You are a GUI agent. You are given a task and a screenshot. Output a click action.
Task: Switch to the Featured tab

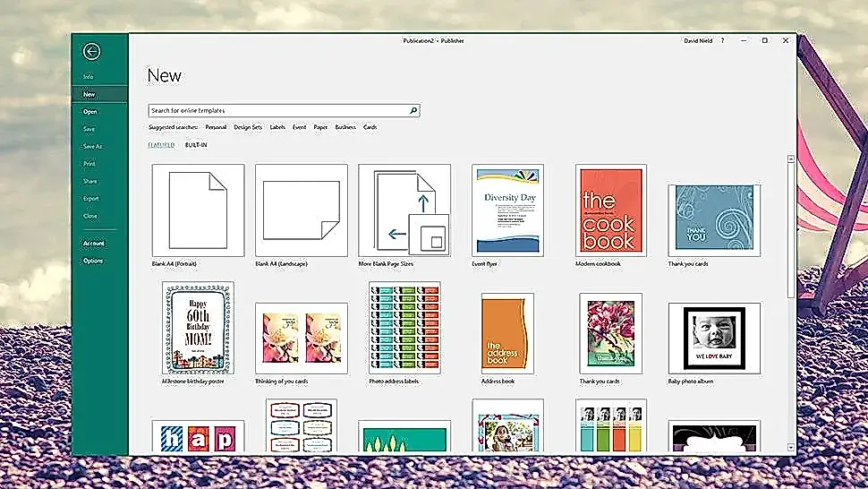(x=161, y=144)
